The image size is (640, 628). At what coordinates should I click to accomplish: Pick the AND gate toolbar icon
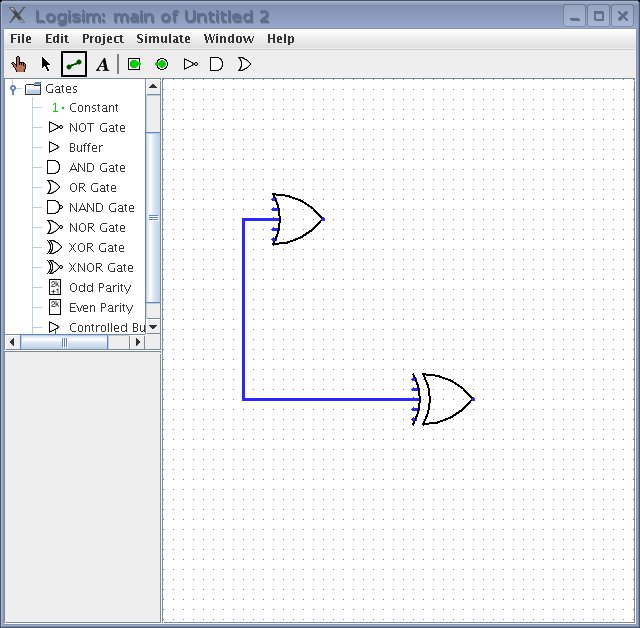[216, 64]
